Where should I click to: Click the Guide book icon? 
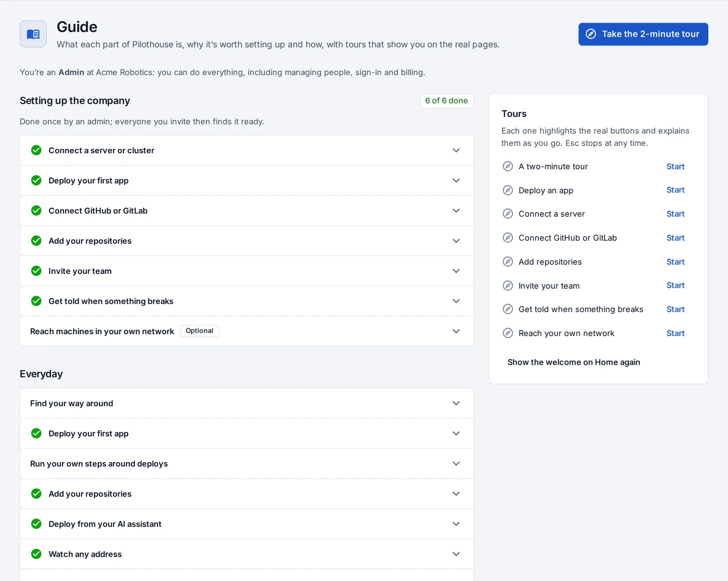point(33,34)
